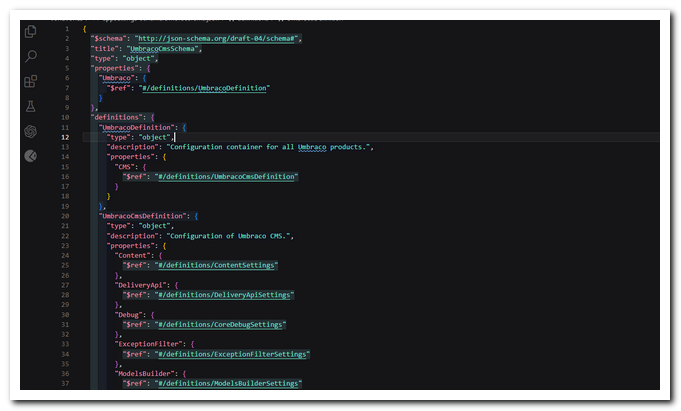Click the "UmbracoDefinition" key on line 11
The width and height of the screenshot is (681, 411).
point(136,127)
